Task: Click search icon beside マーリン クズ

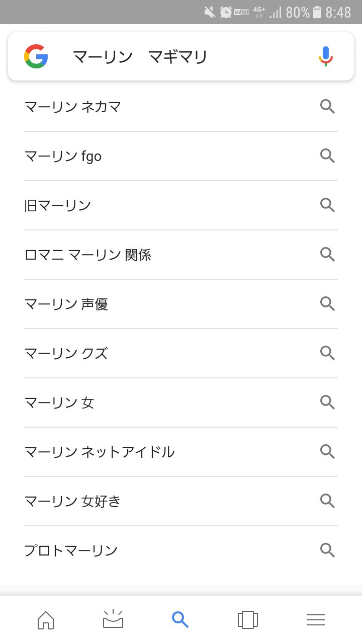Action: (327, 353)
